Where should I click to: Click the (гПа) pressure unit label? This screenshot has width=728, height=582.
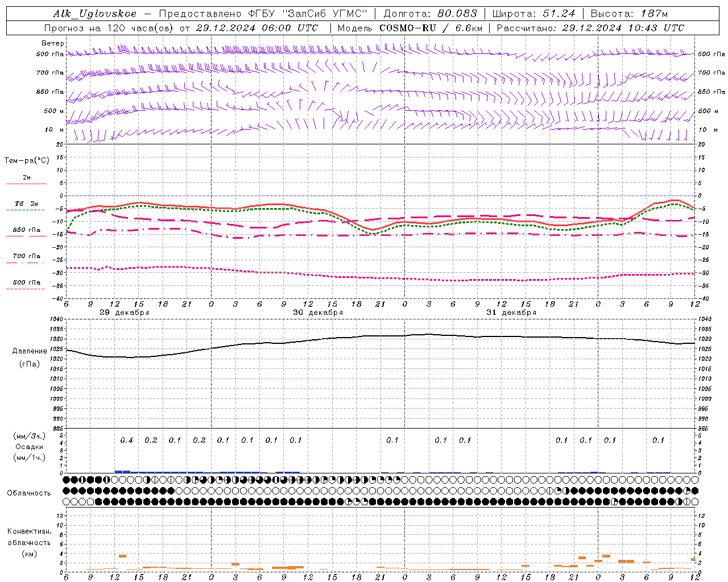pos(30,364)
